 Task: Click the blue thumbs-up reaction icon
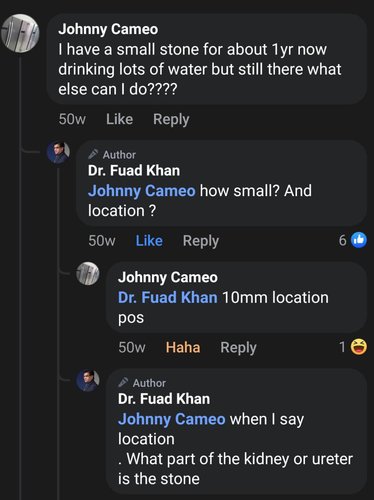(359, 240)
